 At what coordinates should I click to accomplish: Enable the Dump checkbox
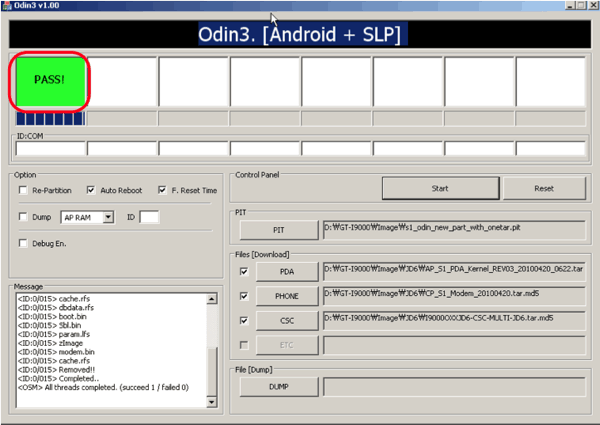[24, 216]
